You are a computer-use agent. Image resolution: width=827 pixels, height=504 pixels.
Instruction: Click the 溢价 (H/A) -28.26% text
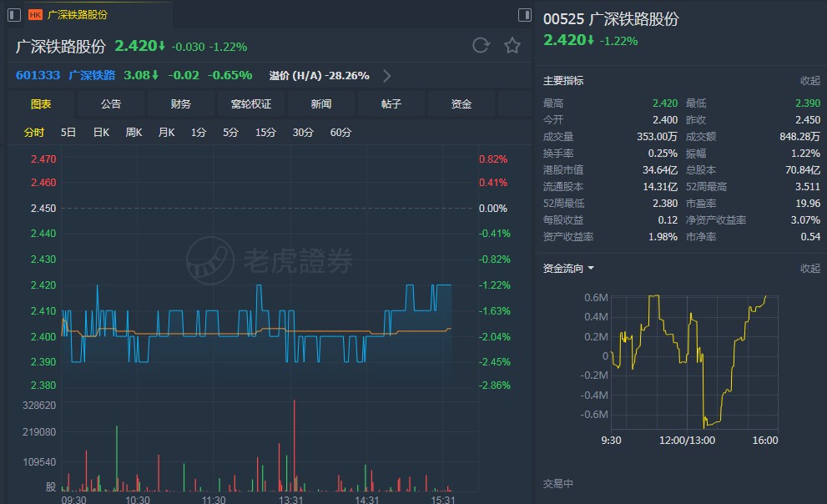coord(319,76)
